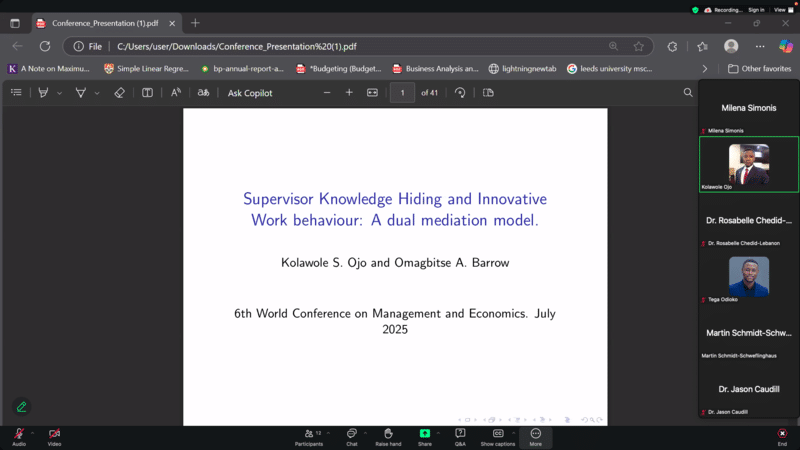Image resolution: width=800 pixels, height=450 pixels.
Task: Open the PDF search magnifier
Action: (688, 93)
